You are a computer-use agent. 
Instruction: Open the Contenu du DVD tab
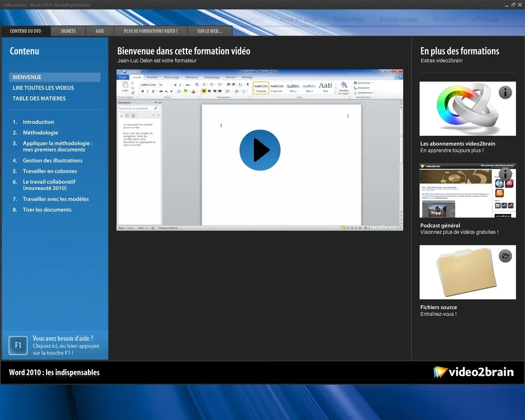[25, 31]
